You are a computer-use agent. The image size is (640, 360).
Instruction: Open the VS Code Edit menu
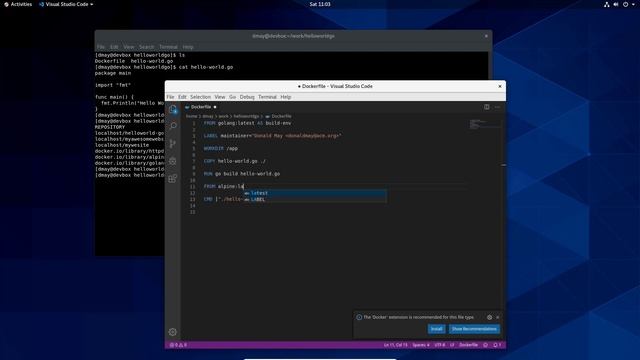click(182, 97)
